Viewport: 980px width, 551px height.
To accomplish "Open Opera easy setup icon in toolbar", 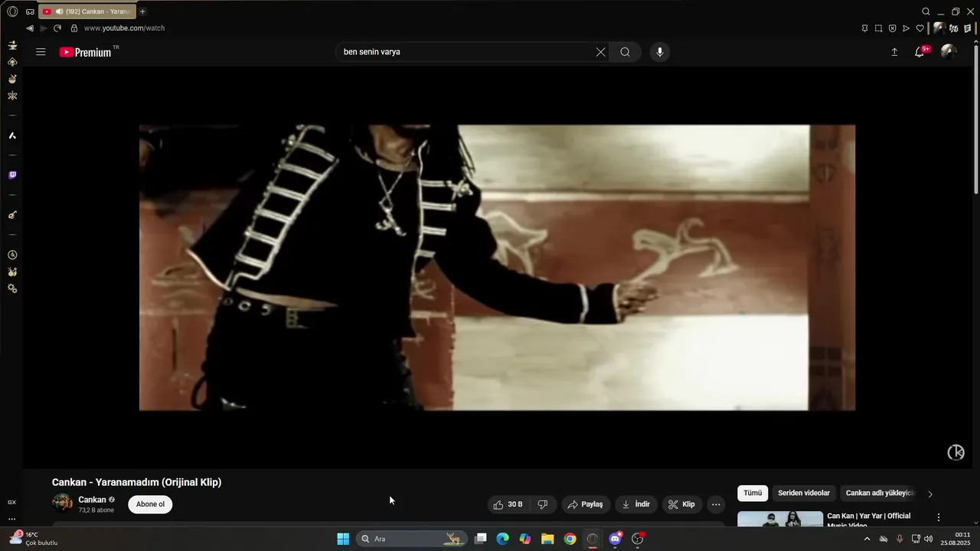I will click(x=968, y=28).
